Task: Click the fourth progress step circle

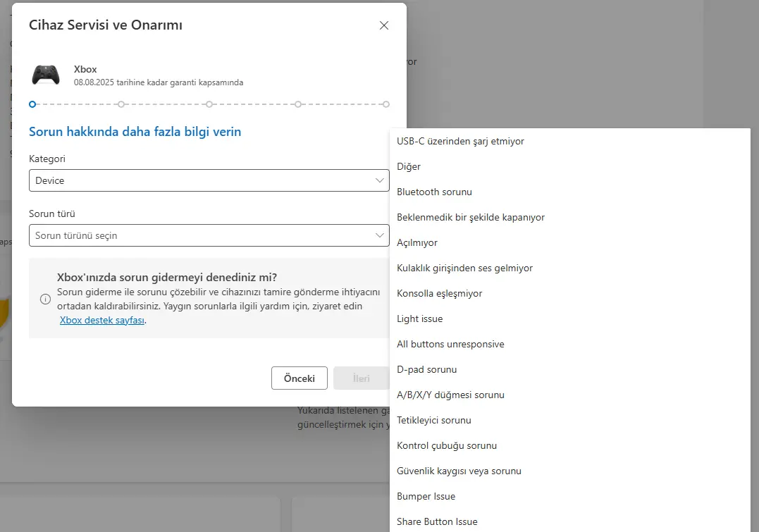Action: 297,104
